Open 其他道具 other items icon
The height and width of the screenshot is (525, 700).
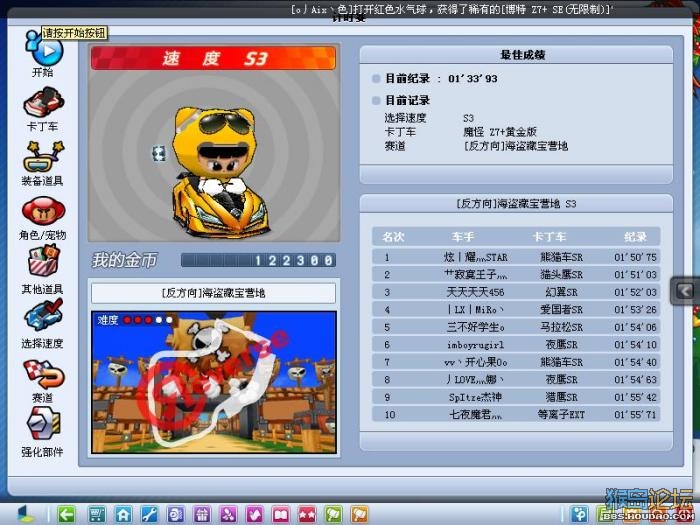[x=43, y=262]
